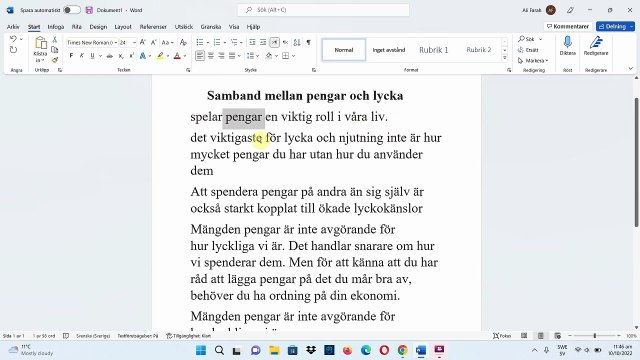Open the borders dropdown arrow
Viewport: 640px width, 360px height.
pos(293,56)
